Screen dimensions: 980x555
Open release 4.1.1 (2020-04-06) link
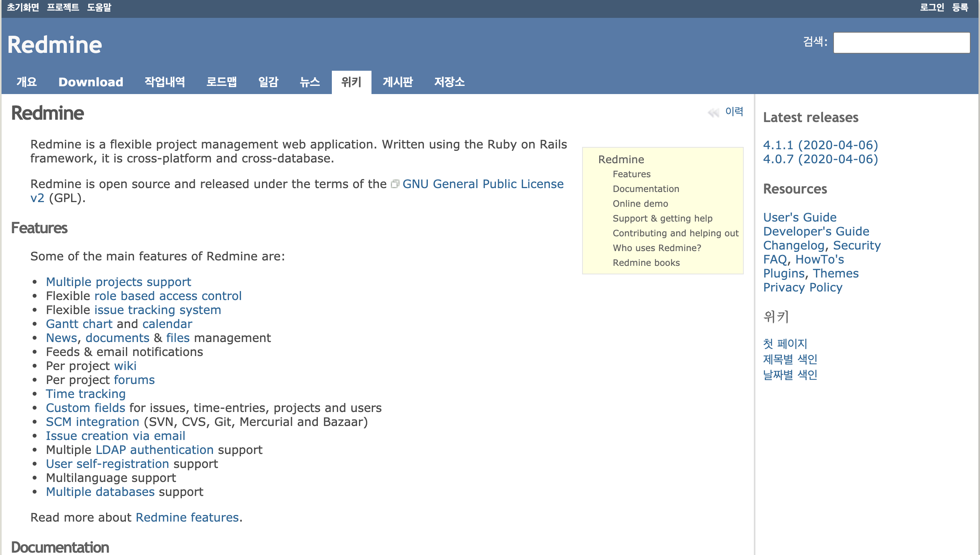click(x=820, y=145)
